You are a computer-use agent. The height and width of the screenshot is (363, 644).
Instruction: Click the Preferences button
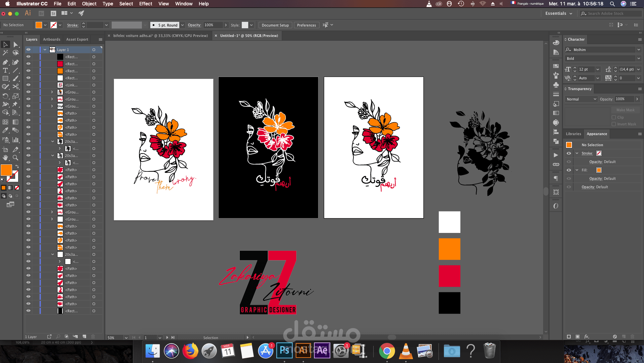tap(306, 25)
